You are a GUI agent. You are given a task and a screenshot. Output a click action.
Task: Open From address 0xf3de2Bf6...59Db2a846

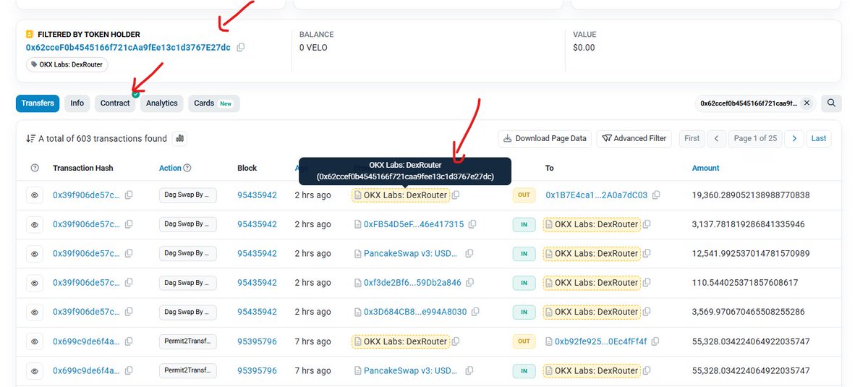[412, 283]
